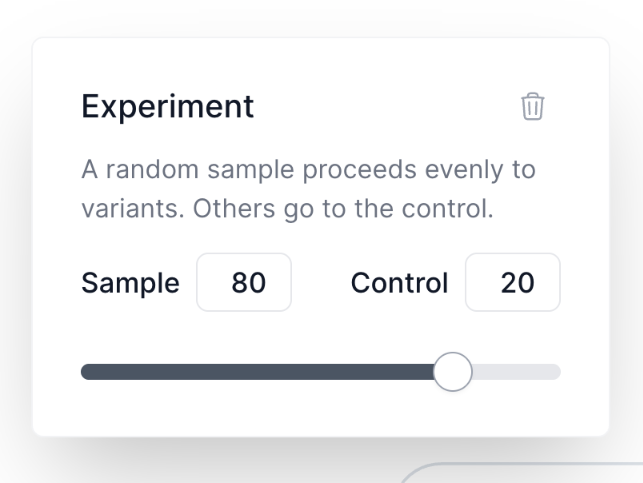Click the slider's round handle
Image resolution: width=643 pixels, height=483 pixels.
[x=453, y=372]
